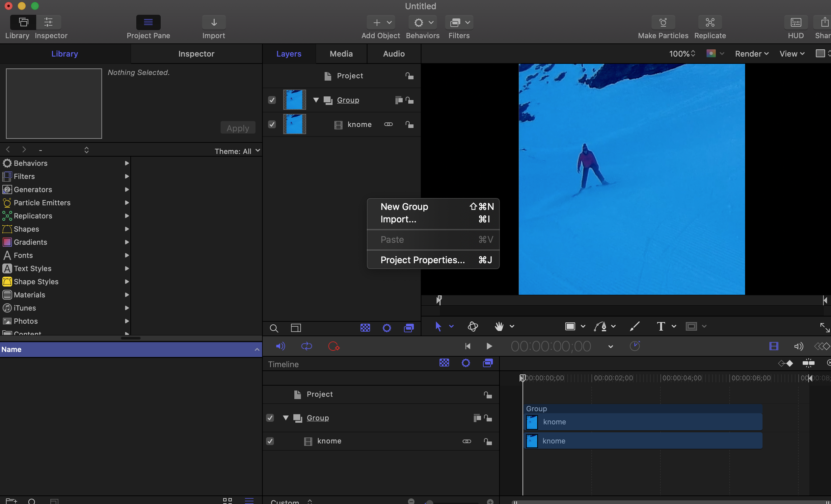Open the Behaviors dropdown menu

coord(423,22)
